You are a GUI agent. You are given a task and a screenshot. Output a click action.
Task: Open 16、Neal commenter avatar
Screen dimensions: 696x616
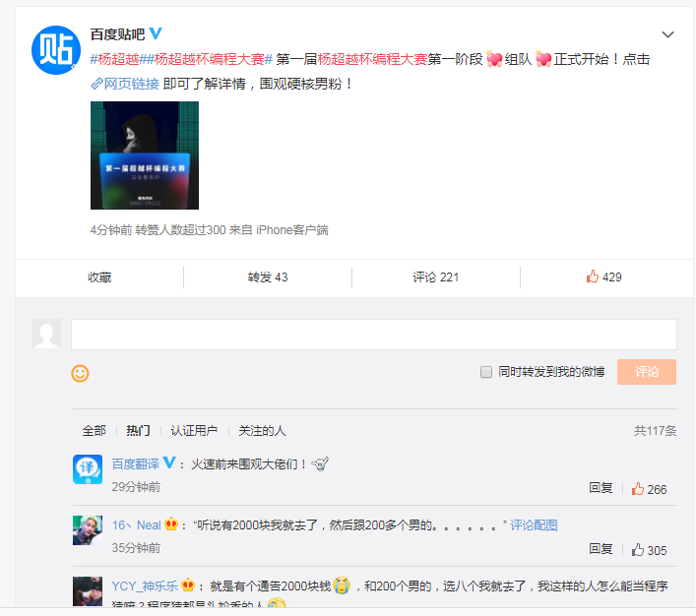tap(88, 530)
